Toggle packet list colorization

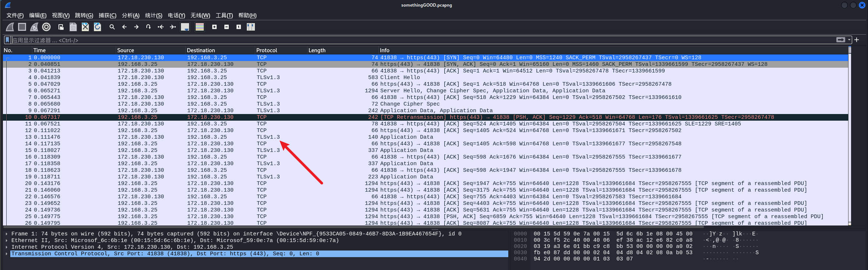pos(200,27)
